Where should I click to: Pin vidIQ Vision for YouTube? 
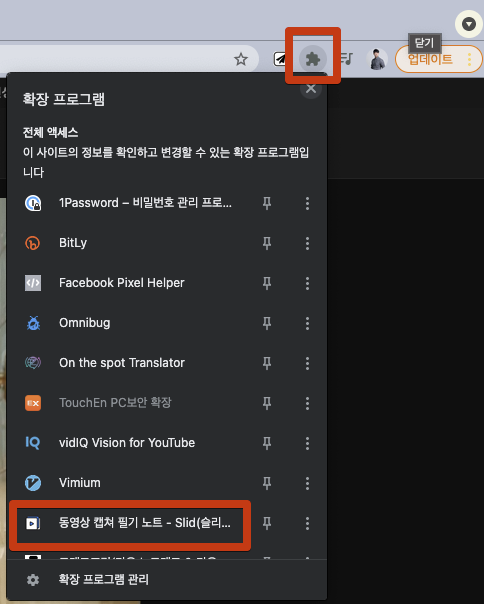(x=267, y=443)
